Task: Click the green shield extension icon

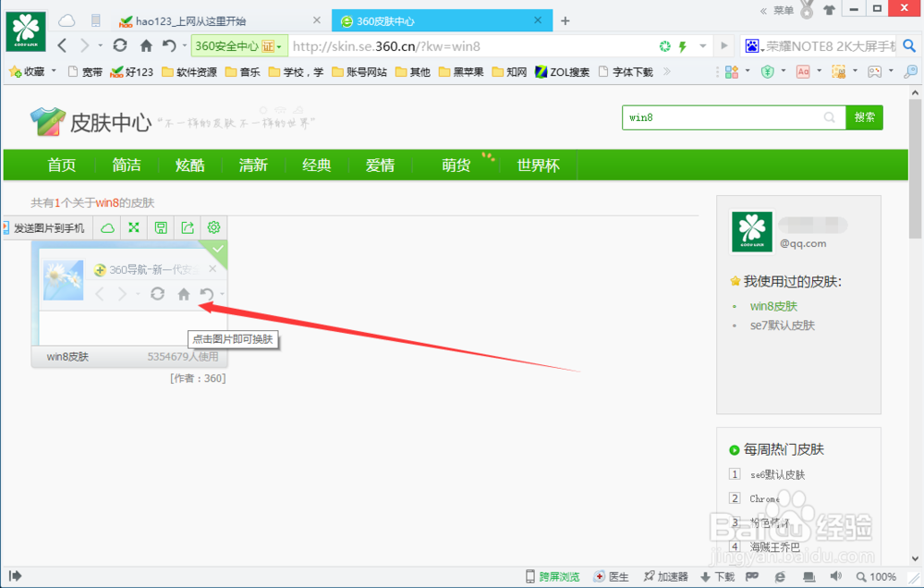Action: click(767, 72)
